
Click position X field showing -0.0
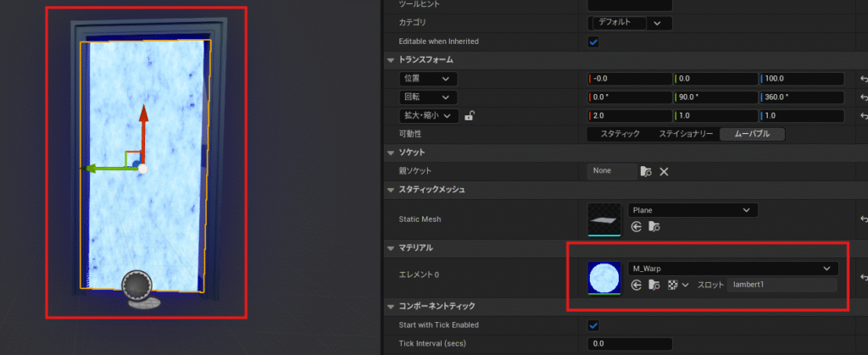[630, 79]
